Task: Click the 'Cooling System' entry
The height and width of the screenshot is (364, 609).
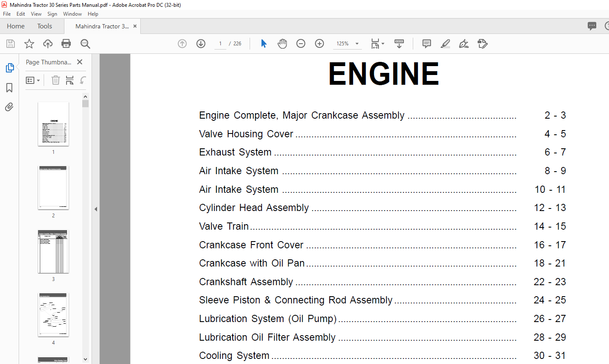Action: (x=234, y=356)
